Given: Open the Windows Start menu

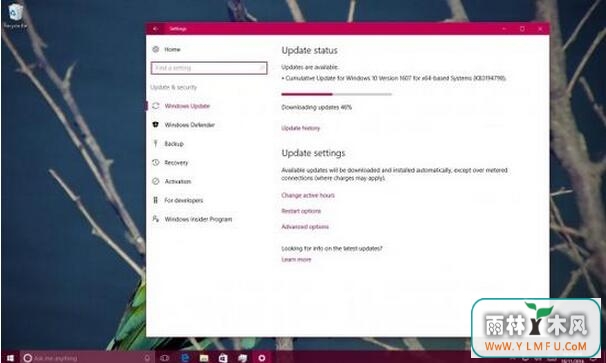Looking at the screenshot, I should tap(10, 358).
